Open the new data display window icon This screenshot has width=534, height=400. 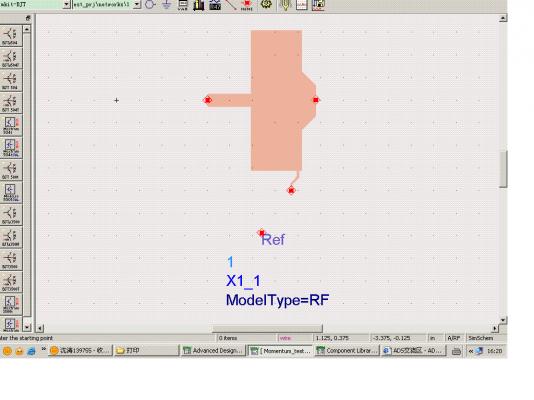[x=302, y=5]
